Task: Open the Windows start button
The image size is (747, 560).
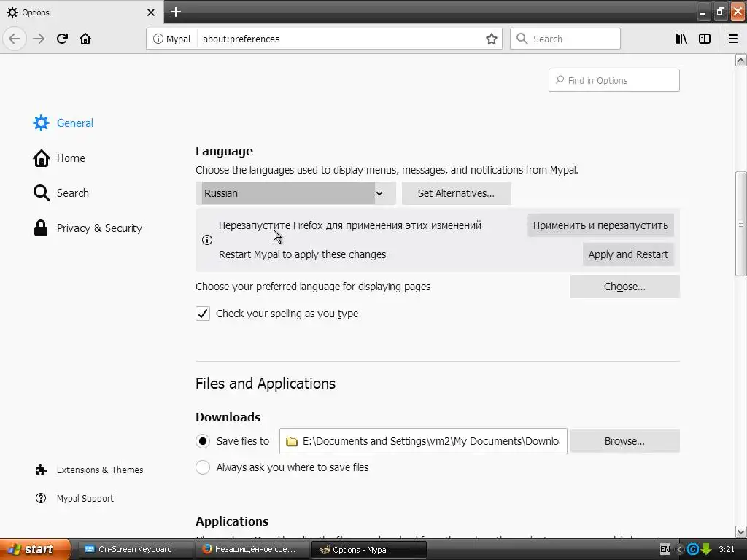Action: point(35,549)
